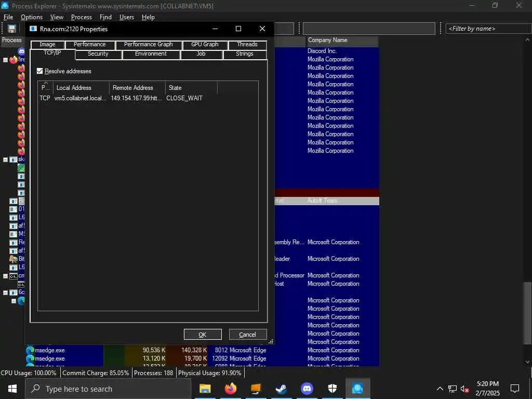Open the orange monitor app on the taskbar
Image resolution: width=532 pixels, height=399 pixels.
[256, 389]
